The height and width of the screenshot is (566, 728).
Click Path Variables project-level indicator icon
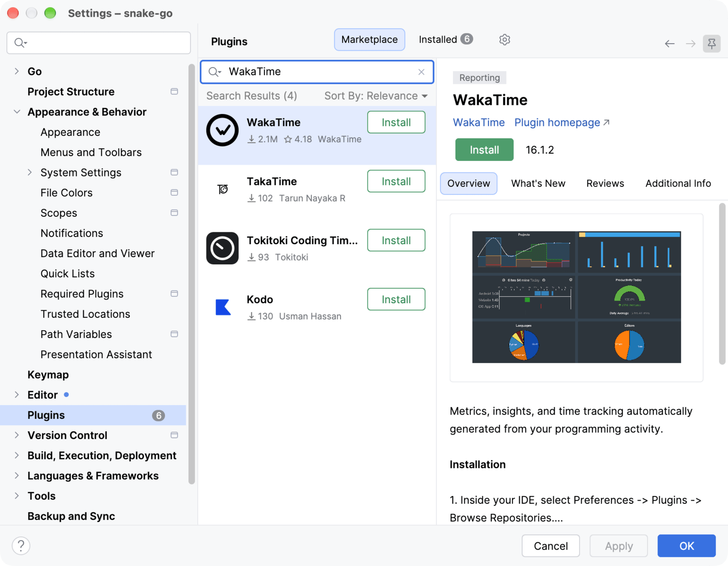[x=174, y=334]
